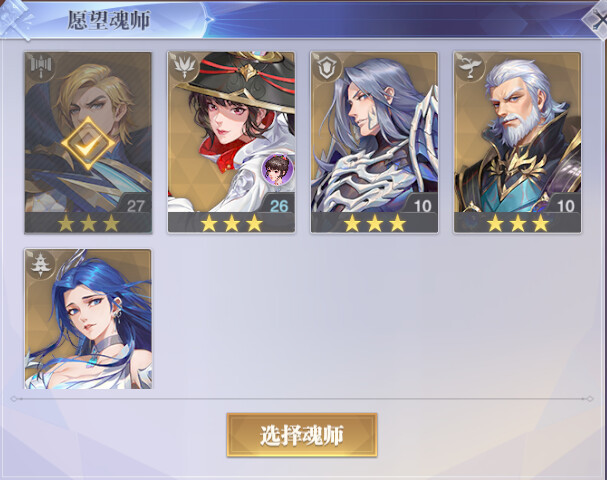
Task: Click the three stars under the elder card
Action: point(518,223)
